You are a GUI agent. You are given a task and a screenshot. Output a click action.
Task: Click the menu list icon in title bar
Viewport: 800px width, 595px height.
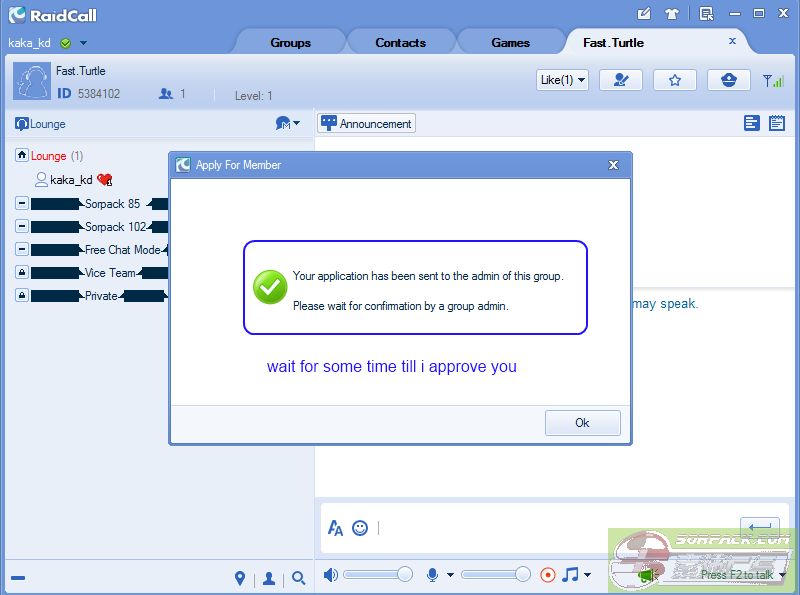coord(707,14)
